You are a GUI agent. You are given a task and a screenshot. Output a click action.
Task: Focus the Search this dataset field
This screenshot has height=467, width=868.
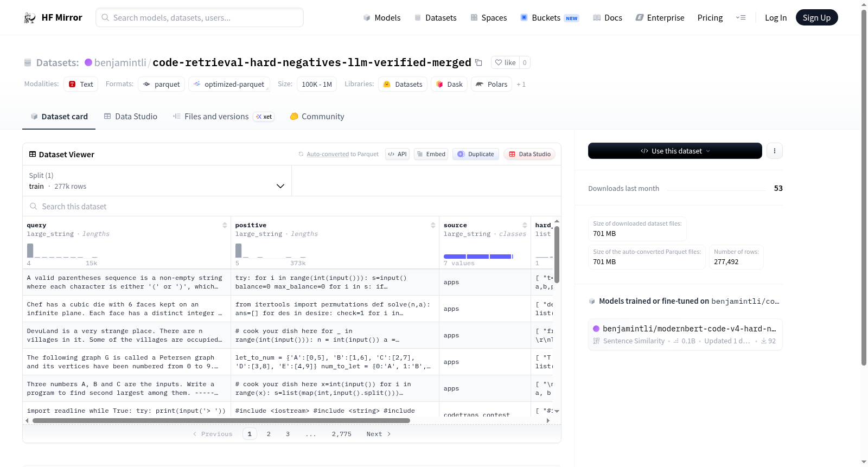pyautogui.click(x=292, y=206)
